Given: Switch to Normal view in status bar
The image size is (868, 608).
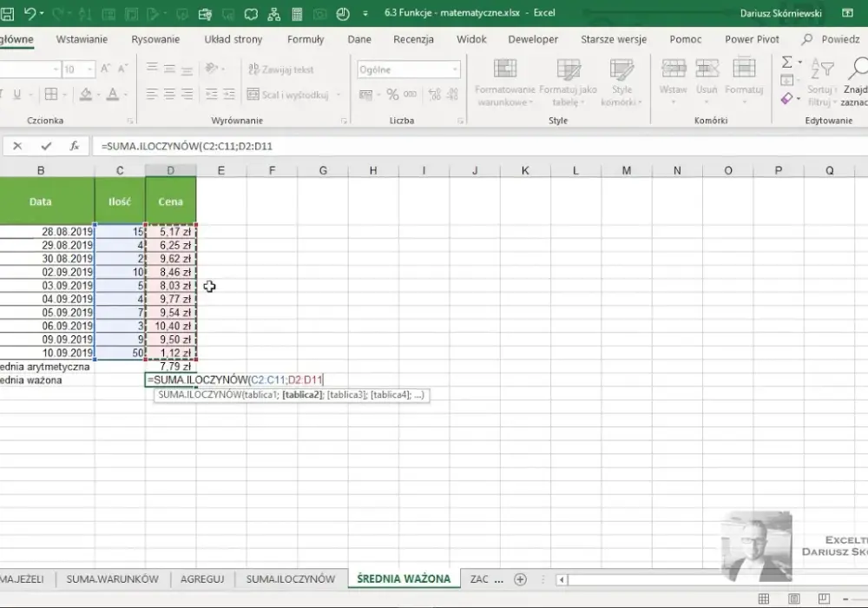Looking at the screenshot, I should [763, 598].
